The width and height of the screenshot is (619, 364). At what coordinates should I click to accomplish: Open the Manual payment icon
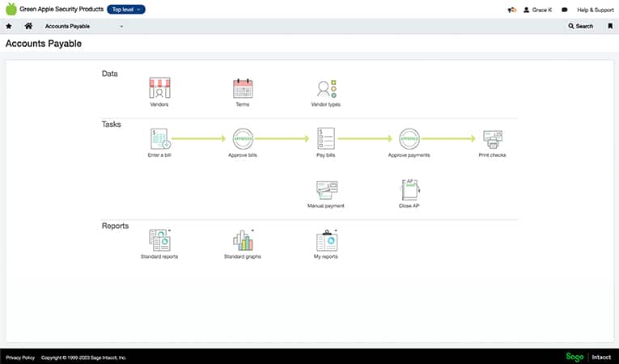tap(326, 190)
